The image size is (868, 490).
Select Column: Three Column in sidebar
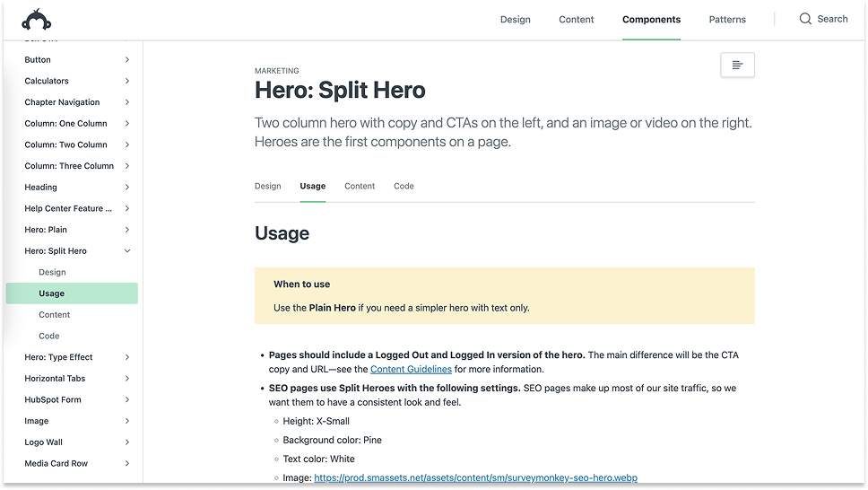point(69,166)
